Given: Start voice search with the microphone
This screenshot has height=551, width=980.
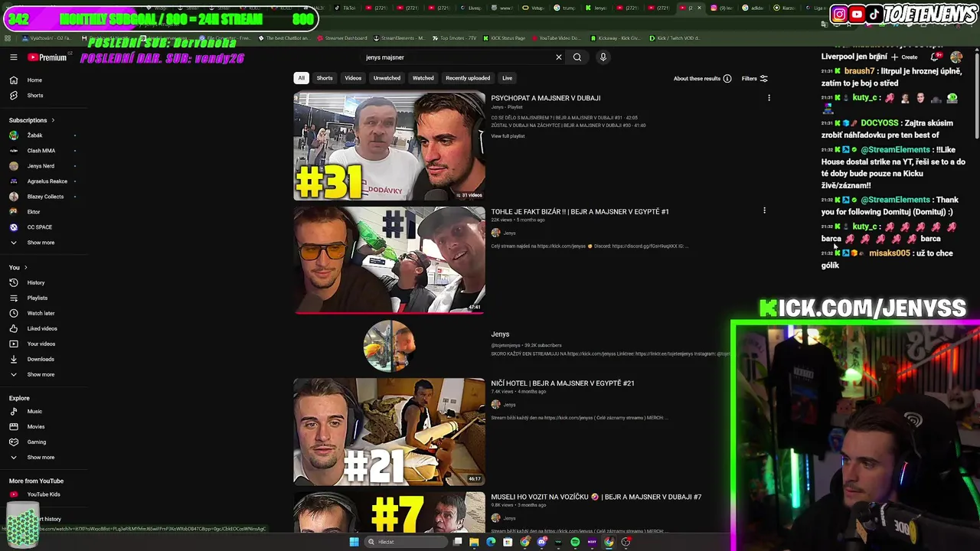Looking at the screenshot, I should (603, 57).
